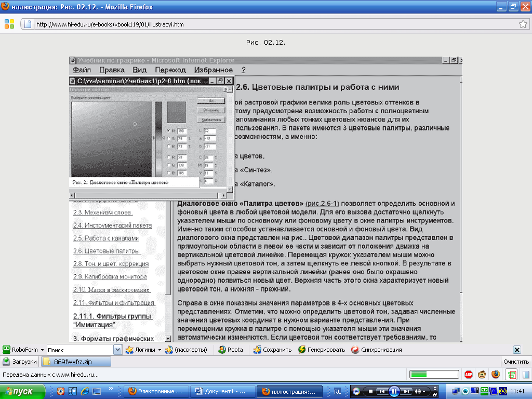The image size is (532, 399).
Task: Open Переход menu in the embedded screenshot
Action: tap(170, 70)
